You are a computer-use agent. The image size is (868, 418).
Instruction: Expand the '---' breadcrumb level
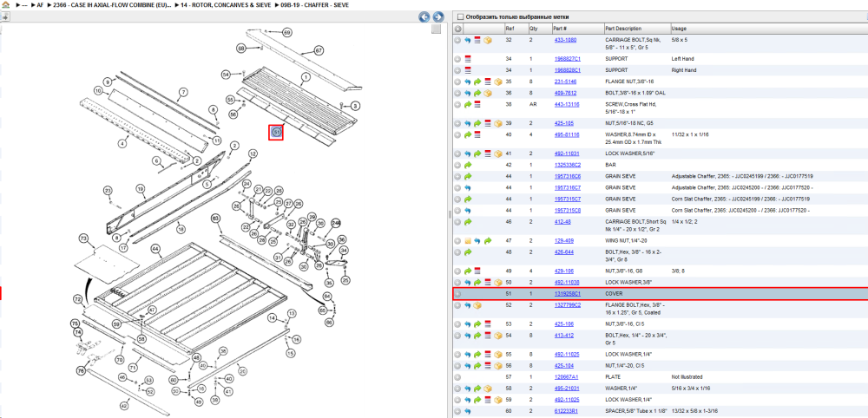[21, 4]
